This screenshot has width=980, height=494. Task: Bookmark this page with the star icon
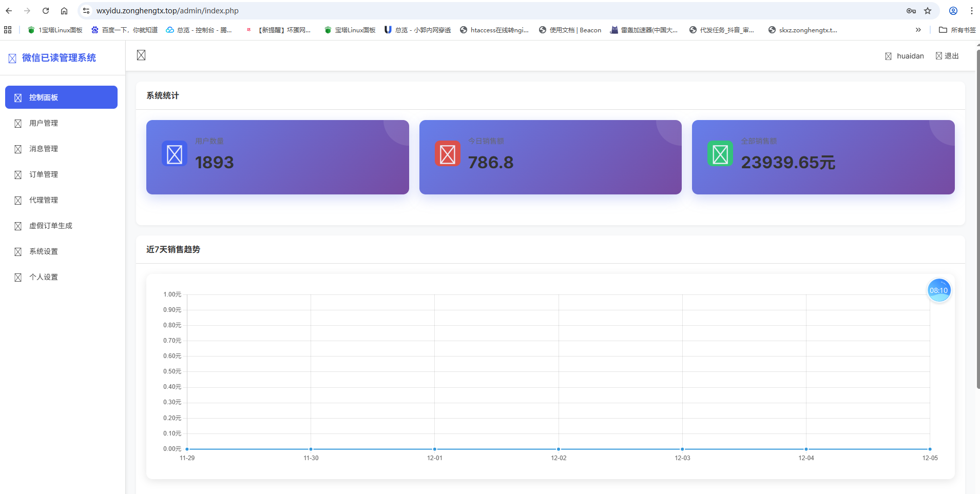[x=928, y=11]
